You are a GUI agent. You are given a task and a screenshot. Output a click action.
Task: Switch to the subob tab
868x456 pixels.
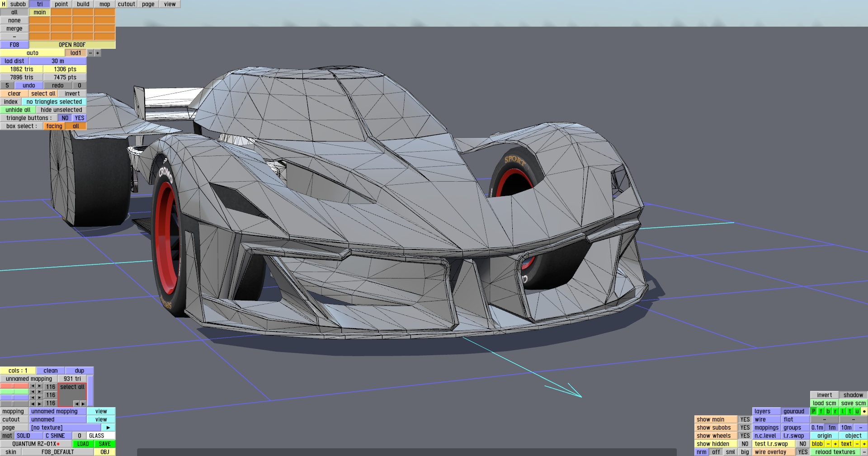[18, 4]
